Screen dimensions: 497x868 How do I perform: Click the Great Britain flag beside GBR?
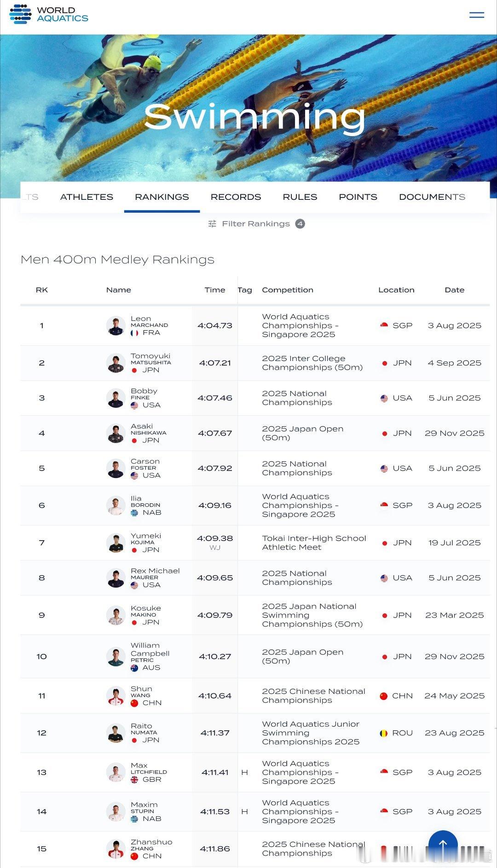[x=134, y=780]
